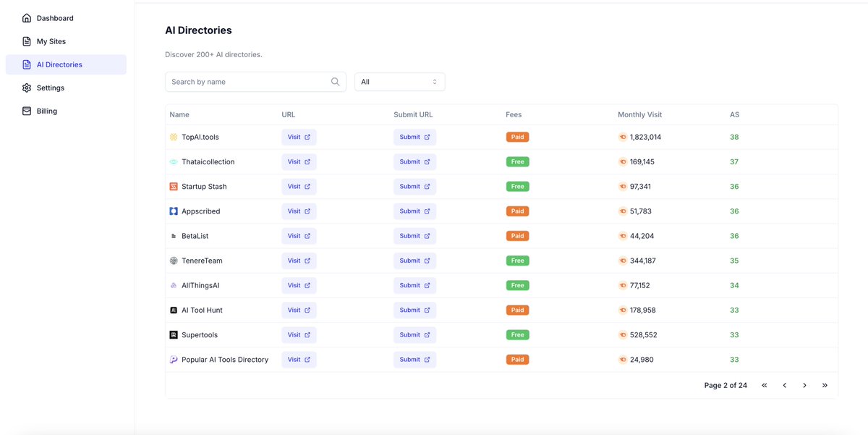Click the Name column header
This screenshot has width=868, height=435.
[179, 114]
